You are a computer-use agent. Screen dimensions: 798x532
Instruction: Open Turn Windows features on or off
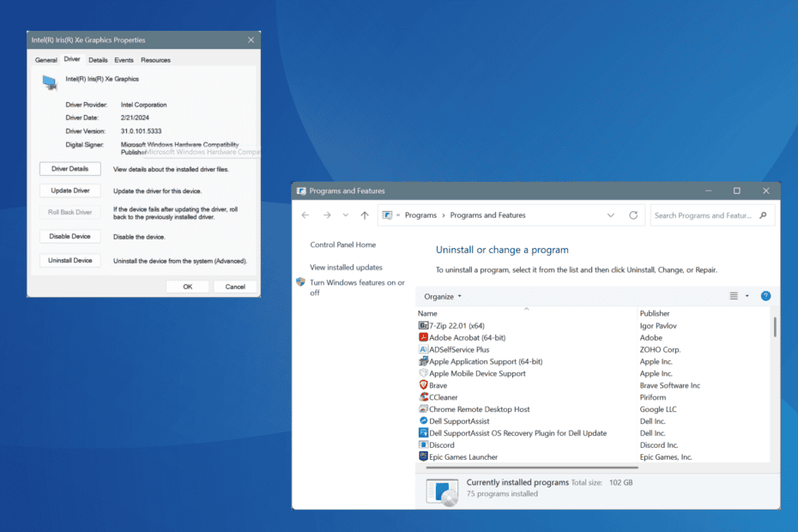357,287
